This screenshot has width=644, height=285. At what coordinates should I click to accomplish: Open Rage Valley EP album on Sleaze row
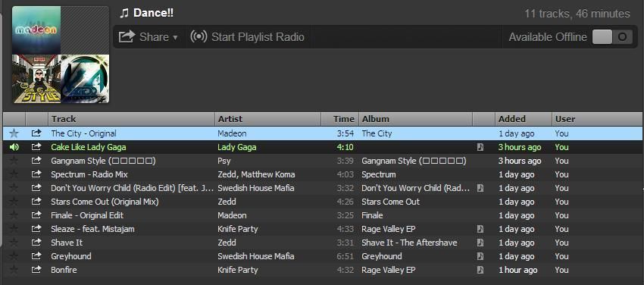click(x=388, y=229)
